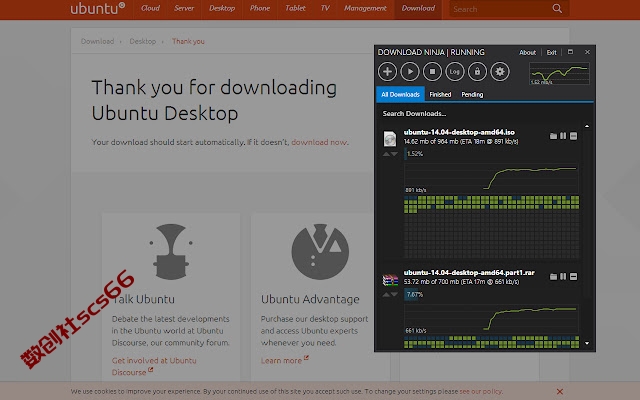Image resolution: width=640 pixels, height=400 pixels.
Task: Open 'Get involved at Ubuntu Discourse' link
Action: coord(154,366)
